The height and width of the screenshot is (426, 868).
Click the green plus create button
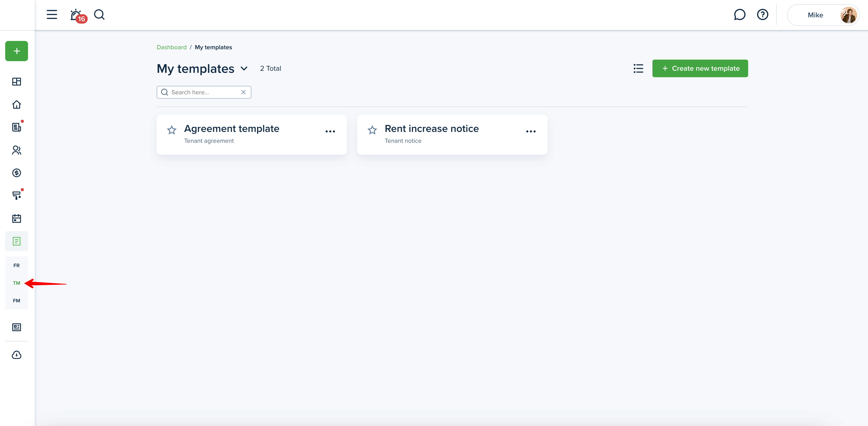(17, 51)
